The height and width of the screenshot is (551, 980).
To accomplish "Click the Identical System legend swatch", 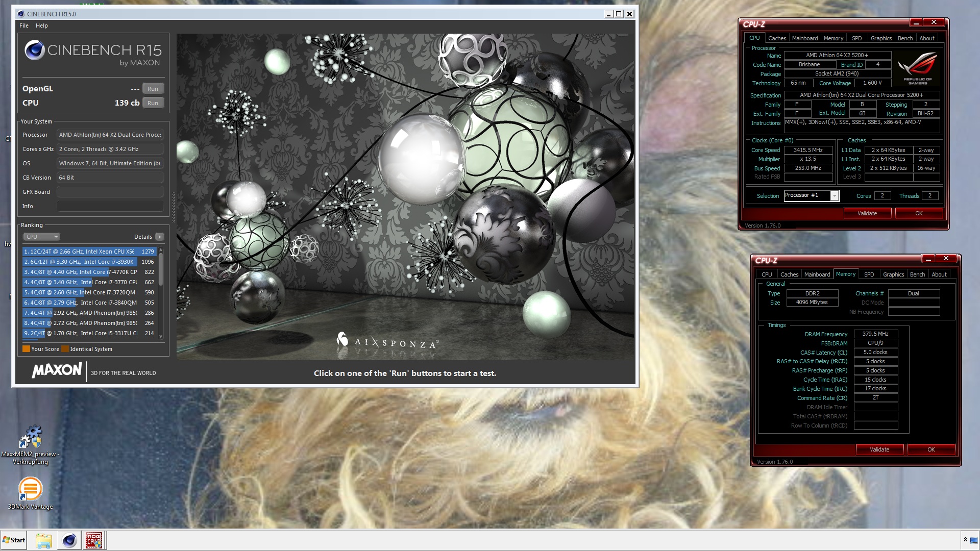I will click(x=65, y=349).
